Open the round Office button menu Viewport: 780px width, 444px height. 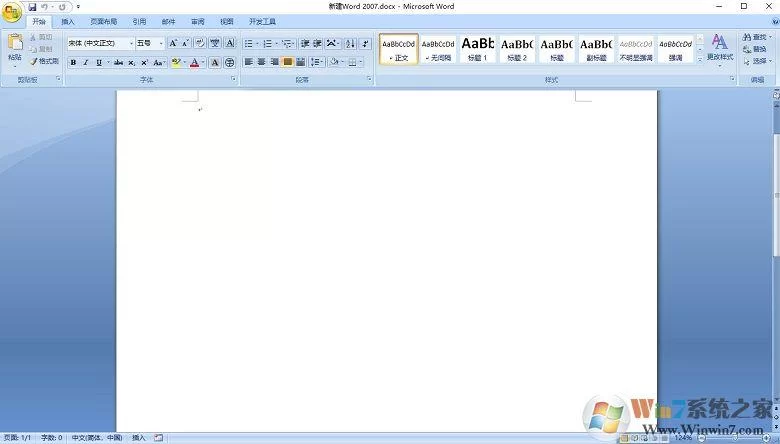coord(11,12)
